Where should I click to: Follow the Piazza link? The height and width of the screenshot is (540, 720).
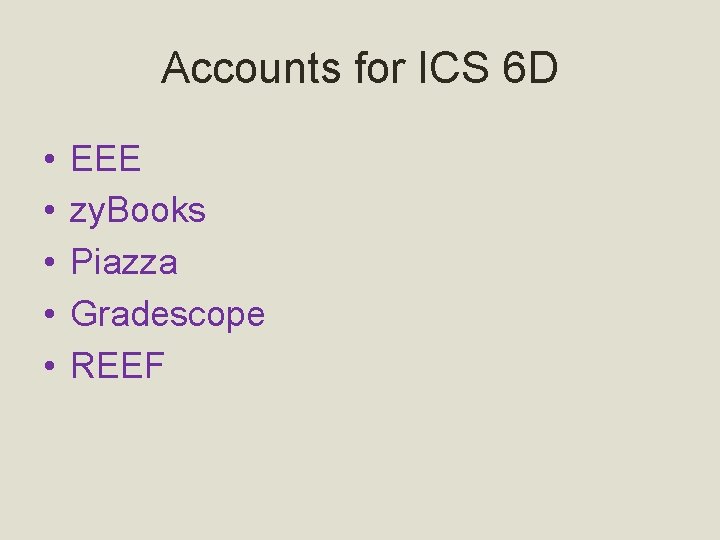pyautogui.click(x=124, y=261)
